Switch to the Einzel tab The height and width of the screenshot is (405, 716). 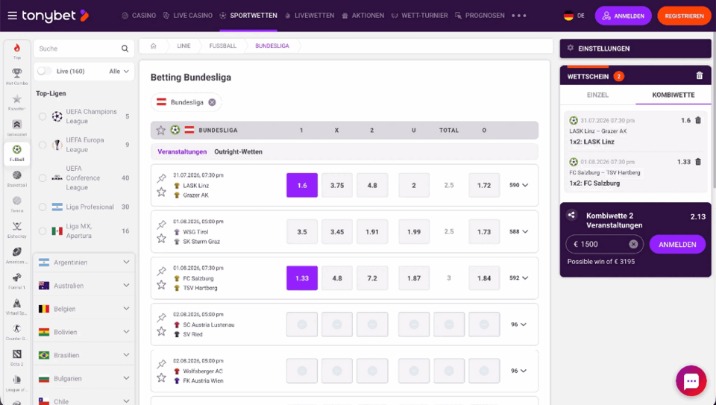point(597,95)
